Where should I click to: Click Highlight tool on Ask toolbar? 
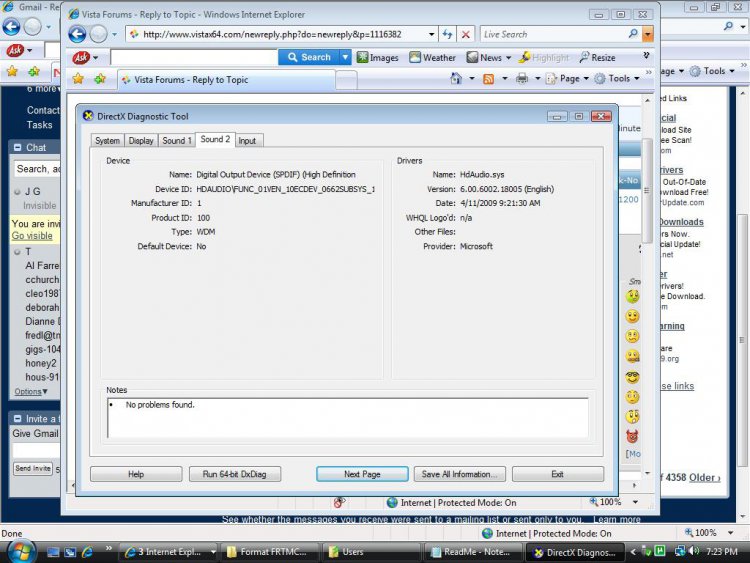tap(544, 57)
